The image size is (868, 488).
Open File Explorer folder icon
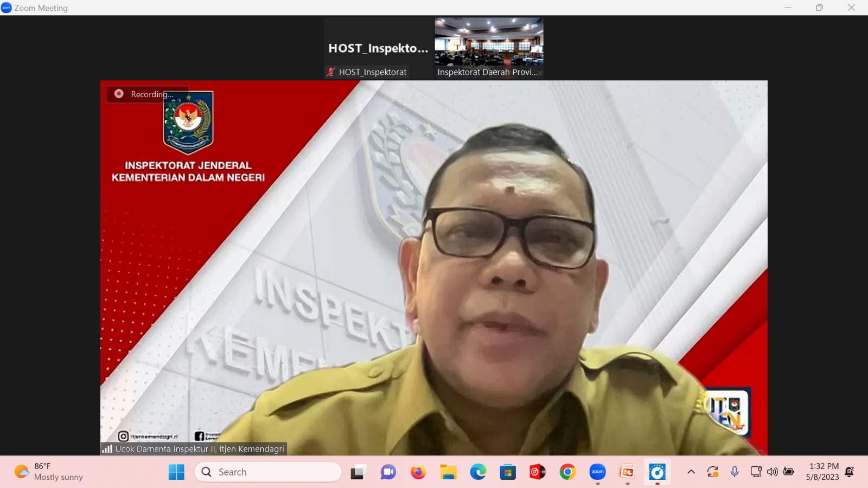pos(448,472)
